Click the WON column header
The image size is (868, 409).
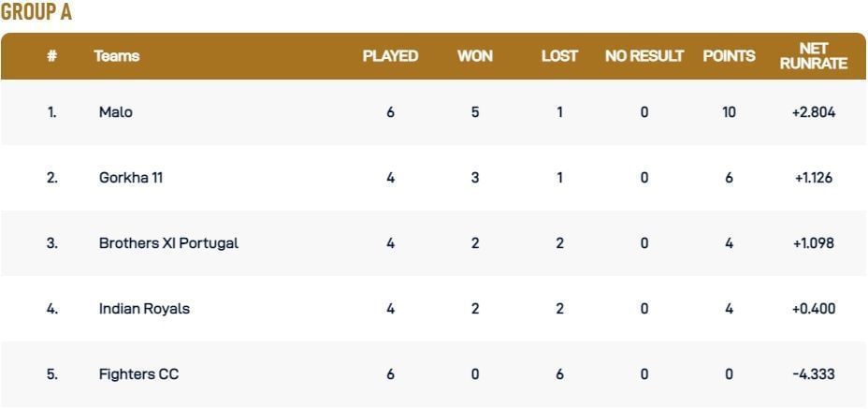(x=475, y=56)
